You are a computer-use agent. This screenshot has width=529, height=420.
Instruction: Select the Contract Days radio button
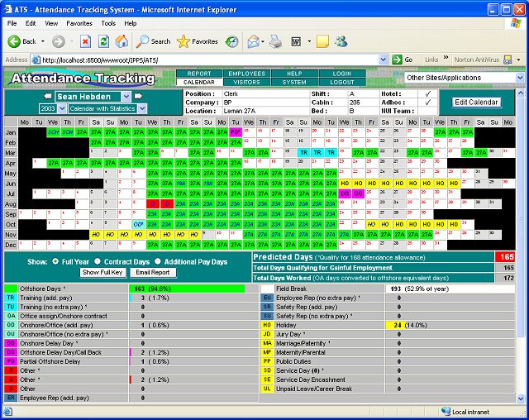[98, 261]
